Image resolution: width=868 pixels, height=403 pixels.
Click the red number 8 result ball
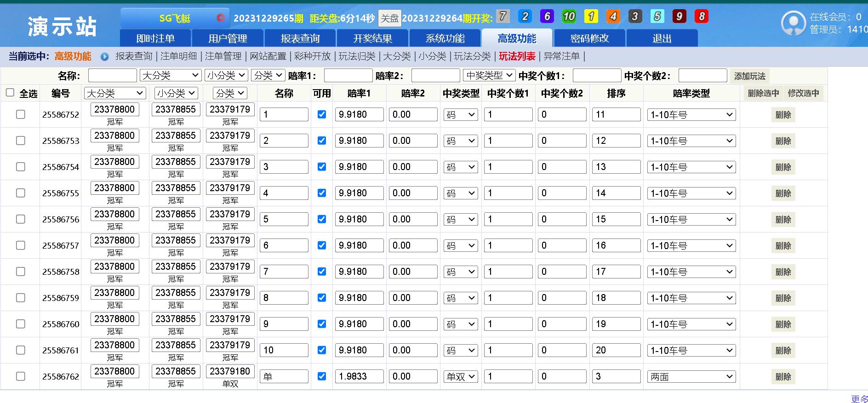pyautogui.click(x=702, y=17)
